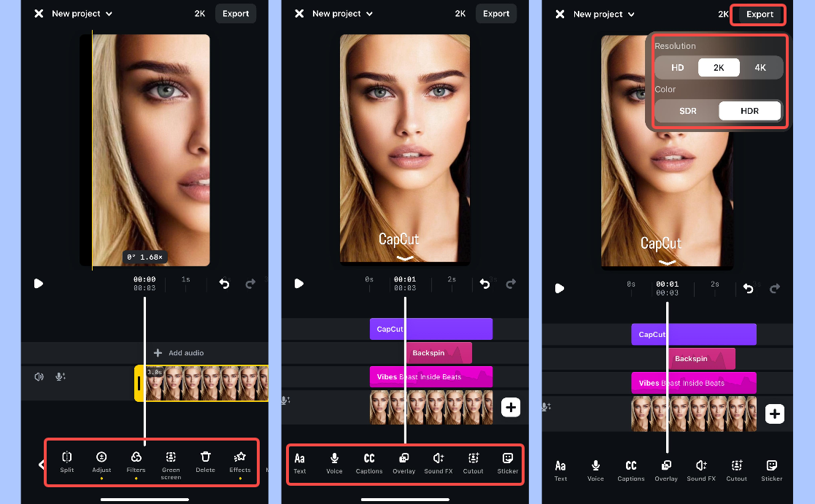Open Filters in left screen toolbar
The image size is (815, 504).
[136, 462]
